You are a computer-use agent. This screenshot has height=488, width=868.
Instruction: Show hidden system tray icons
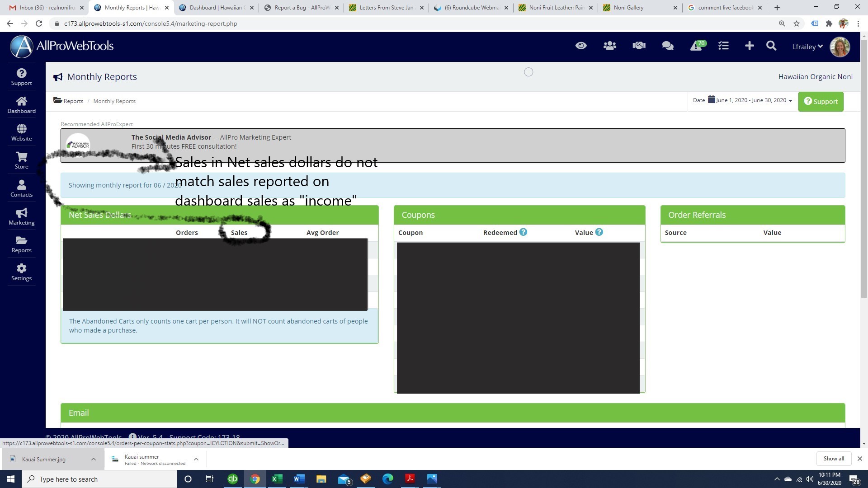pos(777,479)
